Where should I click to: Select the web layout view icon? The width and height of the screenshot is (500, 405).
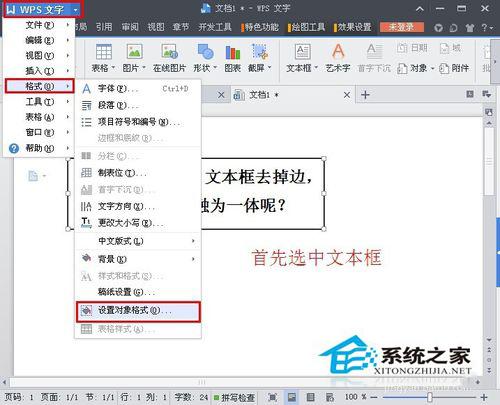330,397
